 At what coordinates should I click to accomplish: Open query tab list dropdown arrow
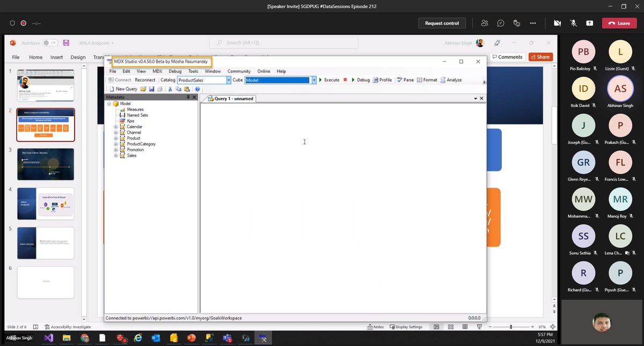(475, 99)
